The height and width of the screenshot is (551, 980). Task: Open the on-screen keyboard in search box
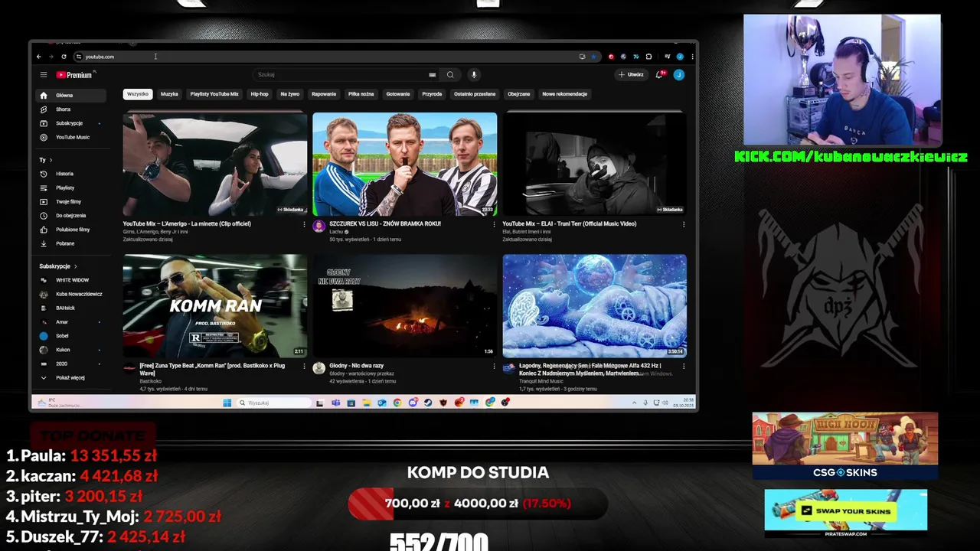pyautogui.click(x=433, y=75)
